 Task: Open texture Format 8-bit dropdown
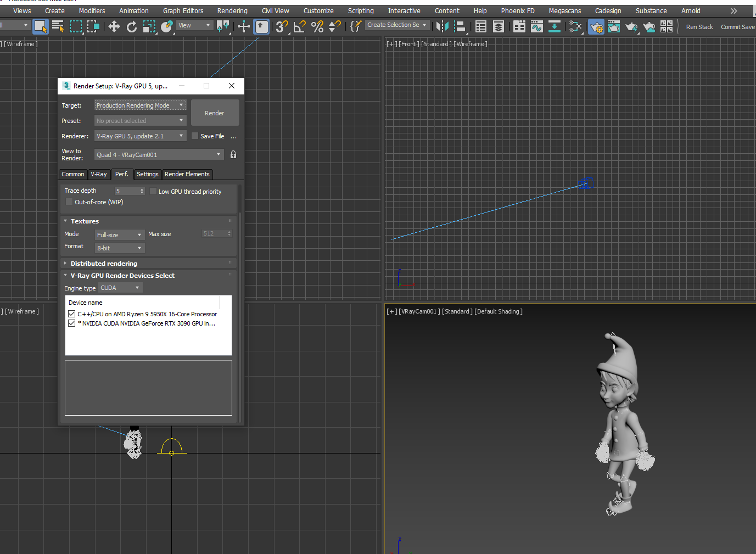(x=120, y=248)
